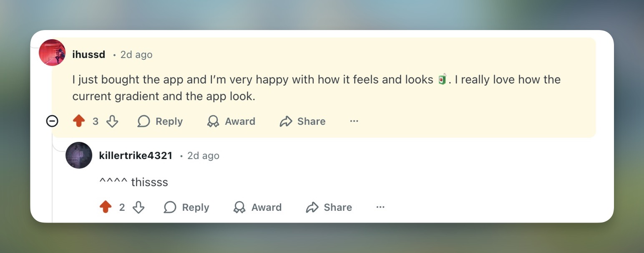
Task: Collapse ihussd's comment thread
Action: click(x=52, y=121)
